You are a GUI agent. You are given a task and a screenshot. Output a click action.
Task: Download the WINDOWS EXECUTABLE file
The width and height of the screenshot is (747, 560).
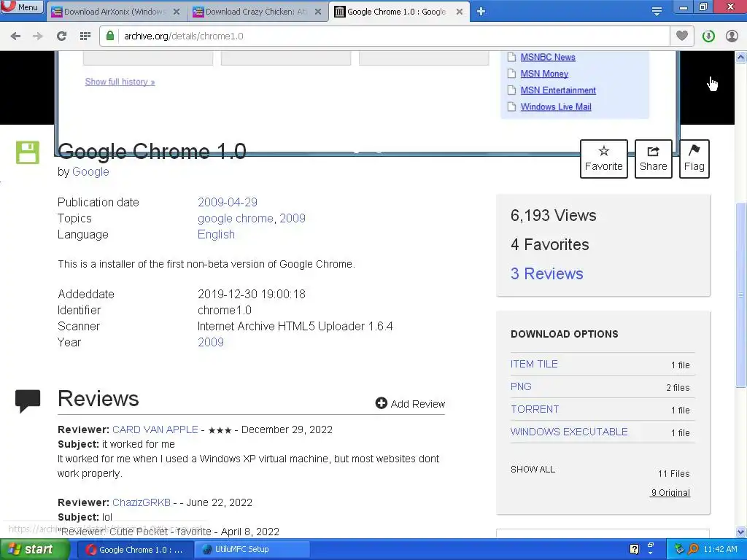click(569, 432)
